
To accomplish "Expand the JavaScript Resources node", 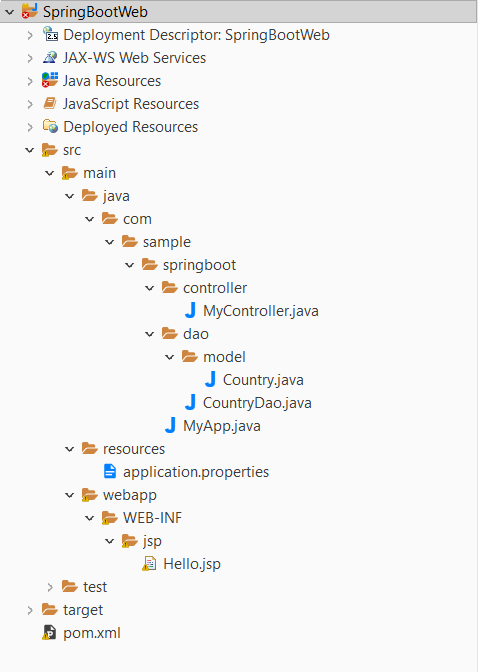I will click(x=30, y=104).
